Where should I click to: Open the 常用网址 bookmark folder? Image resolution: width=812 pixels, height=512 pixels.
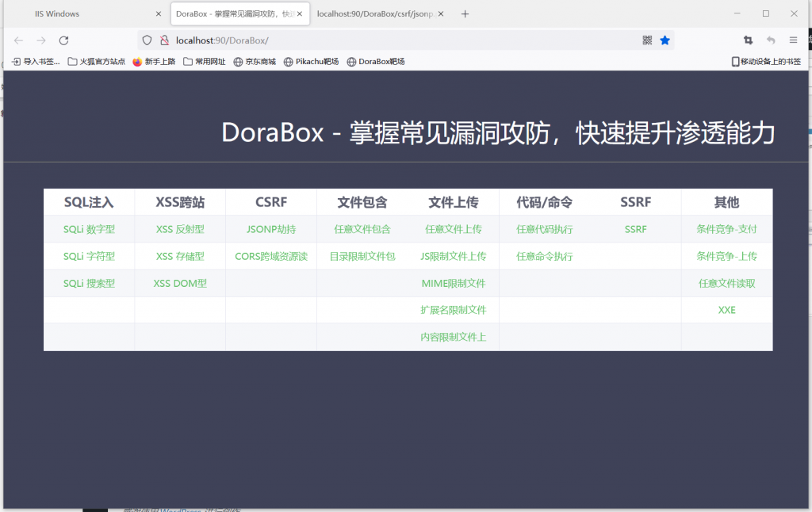[204, 62]
